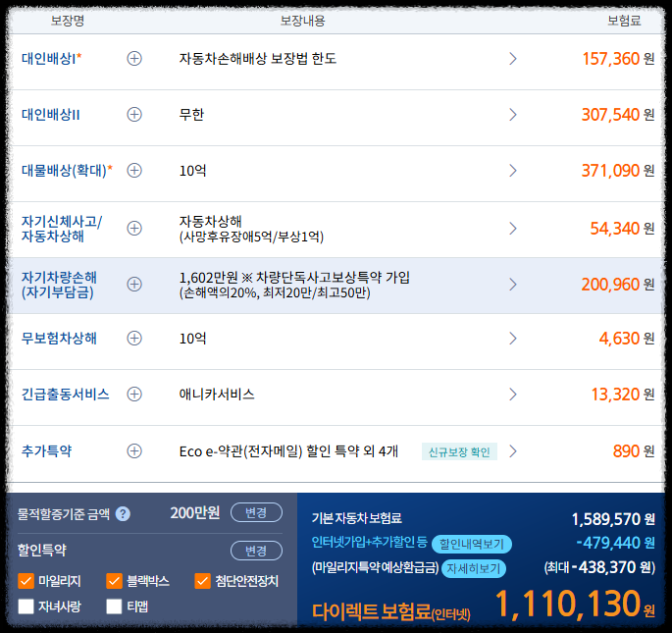Click the 최대 -438,370 원 refund value

coord(599,568)
